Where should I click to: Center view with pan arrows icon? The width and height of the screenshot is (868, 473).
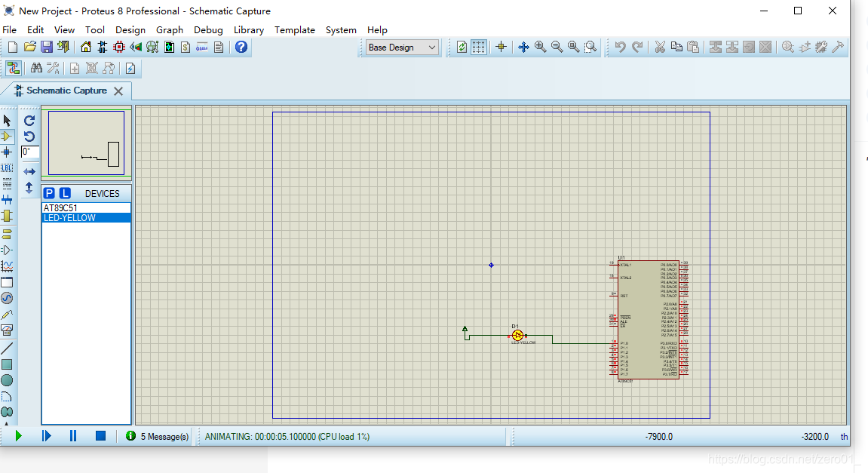523,47
